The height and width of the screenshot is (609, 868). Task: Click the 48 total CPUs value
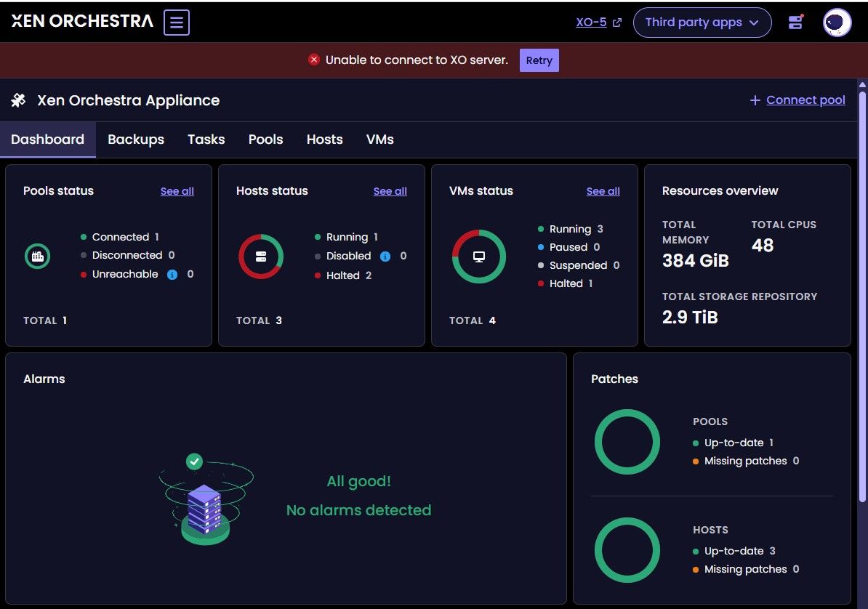pyautogui.click(x=763, y=245)
